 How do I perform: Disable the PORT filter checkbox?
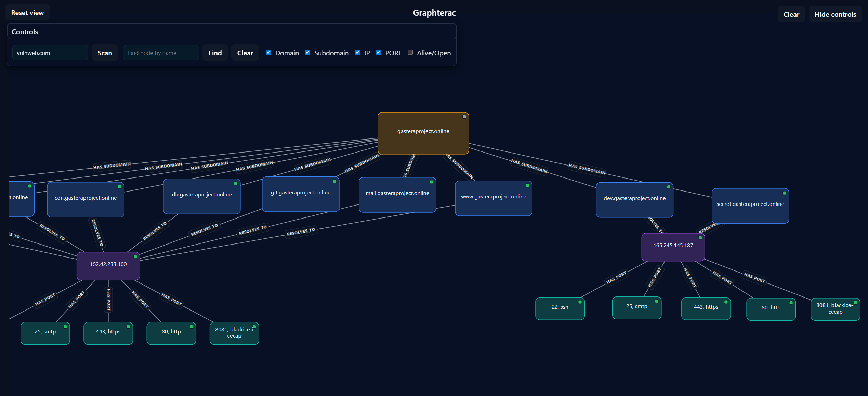point(379,52)
